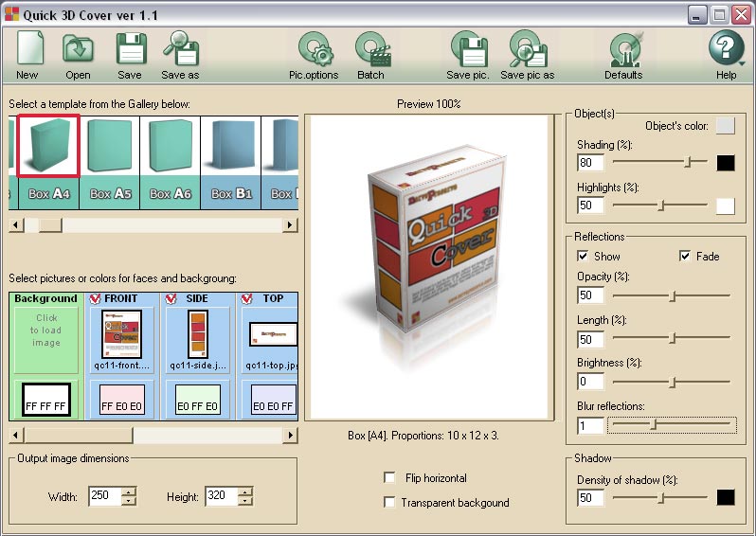The image size is (756, 536).
Task: Click gallery scrollbar right arrow
Action: [x=290, y=224]
